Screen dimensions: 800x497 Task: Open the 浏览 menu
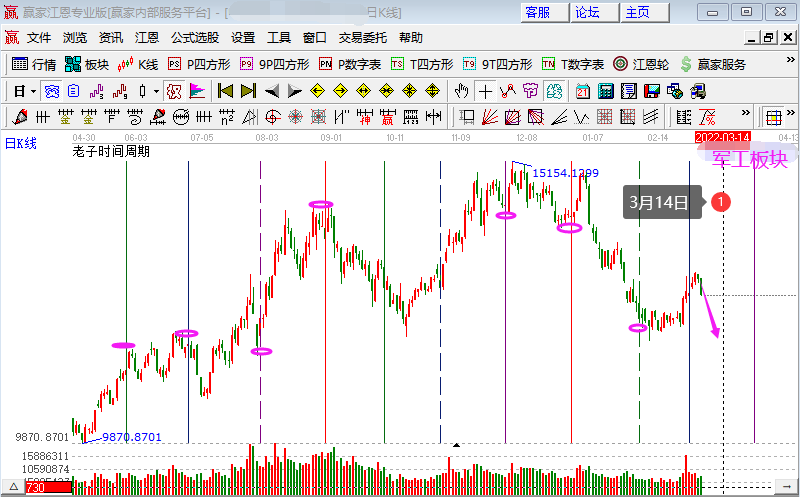click(75, 38)
